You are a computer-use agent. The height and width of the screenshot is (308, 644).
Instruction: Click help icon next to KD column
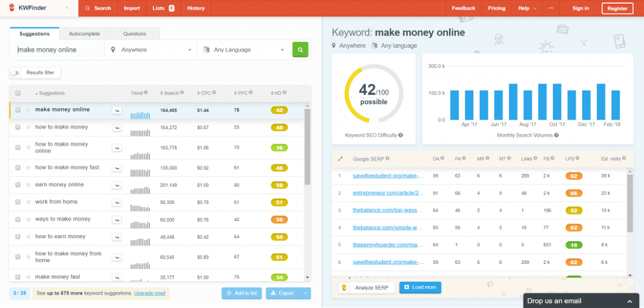click(x=285, y=93)
